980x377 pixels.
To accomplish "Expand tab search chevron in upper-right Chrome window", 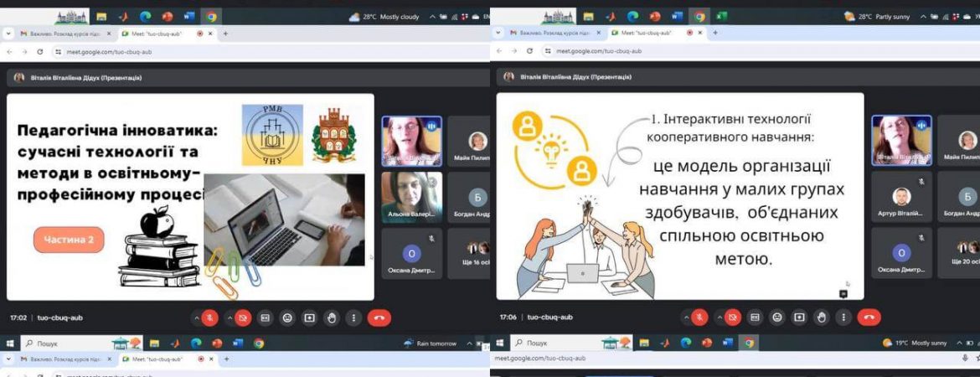I will click(500, 34).
